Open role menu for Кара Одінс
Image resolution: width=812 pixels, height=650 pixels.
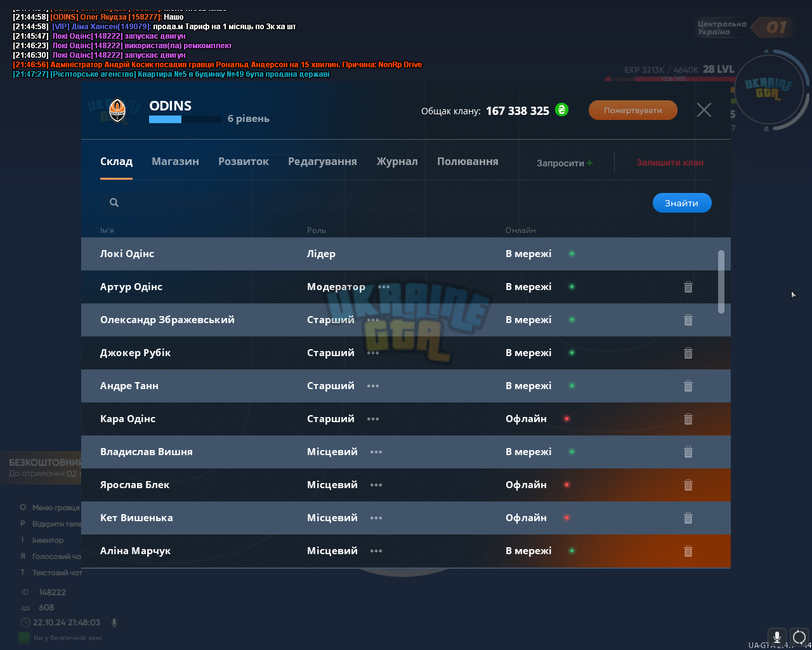click(x=373, y=419)
